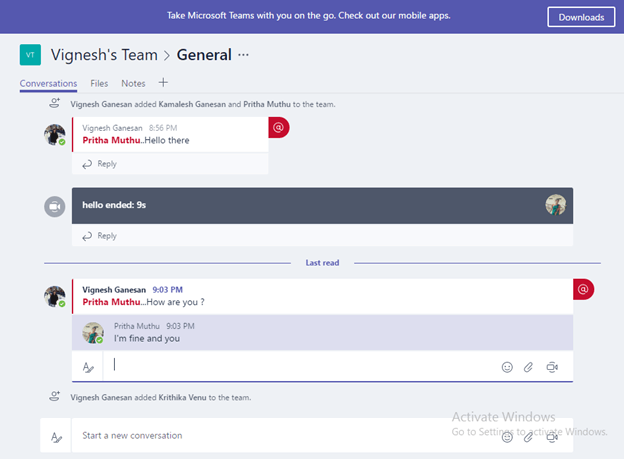
Task: Switch to the Files tab
Action: [99, 83]
